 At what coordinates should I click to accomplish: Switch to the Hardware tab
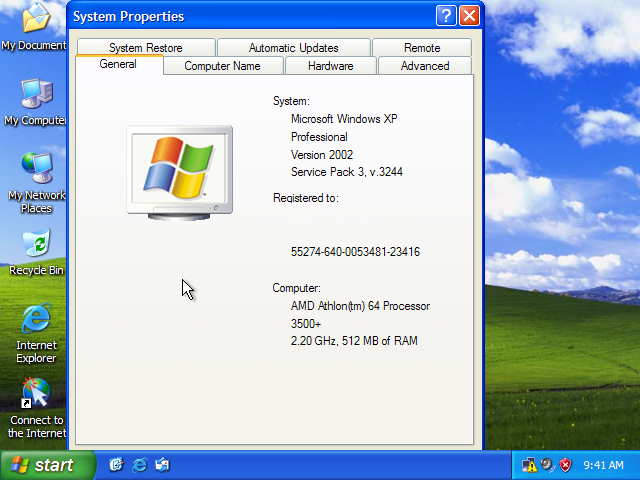coord(330,66)
